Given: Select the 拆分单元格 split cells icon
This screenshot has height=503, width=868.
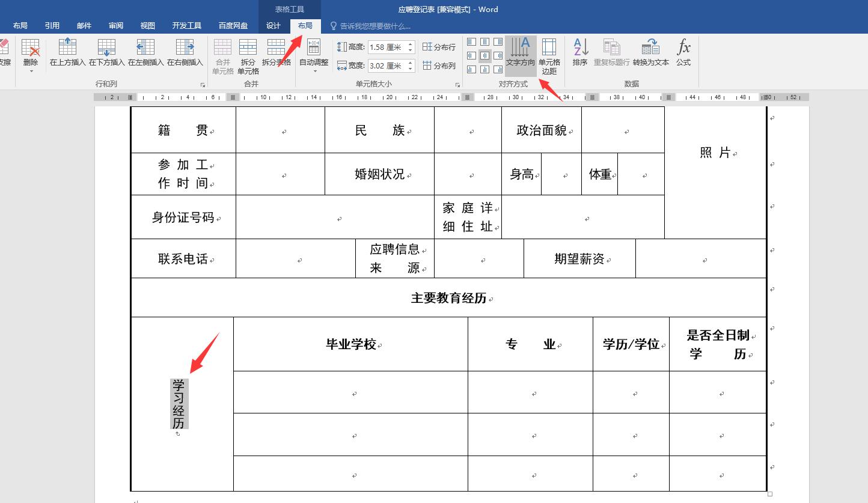Looking at the screenshot, I should point(248,54).
